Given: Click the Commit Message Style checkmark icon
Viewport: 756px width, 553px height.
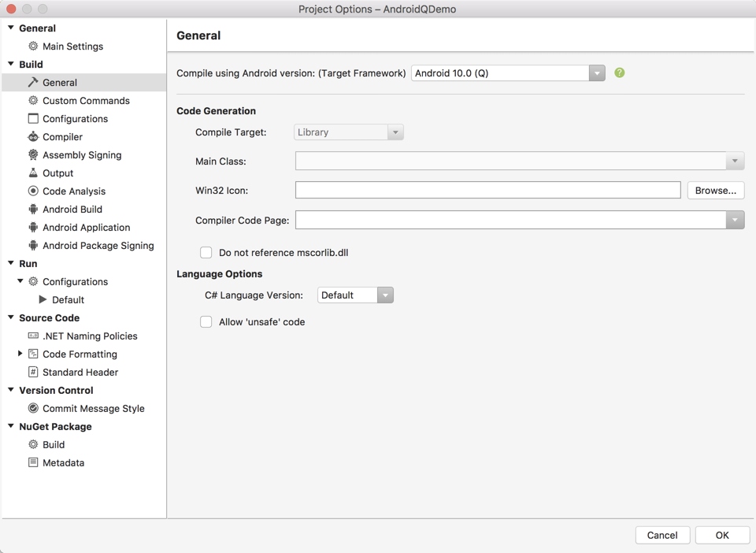Looking at the screenshot, I should pos(33,409).
